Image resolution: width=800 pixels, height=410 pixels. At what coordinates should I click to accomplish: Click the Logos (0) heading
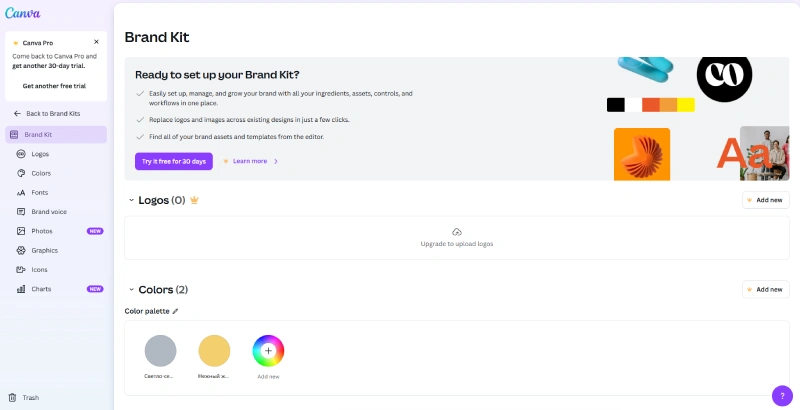tap(162, 200)
